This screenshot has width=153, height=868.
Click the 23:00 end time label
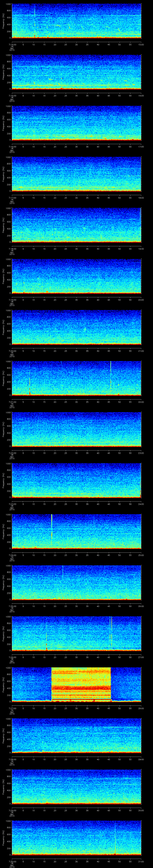pos(141,453)
